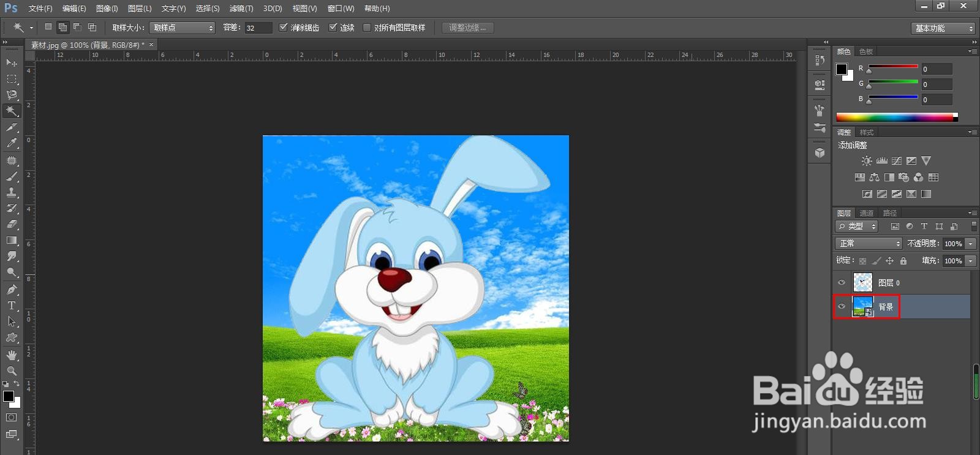The width and height of the screenshot is (980, 455).
Task: Select the Move tool
Action: (x=12, y=62)
